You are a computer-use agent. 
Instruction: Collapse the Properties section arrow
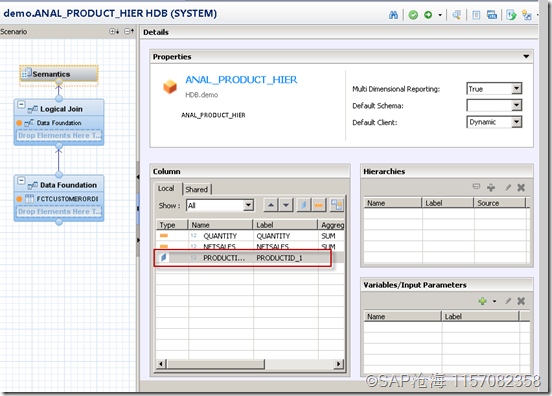pyautogui.click(x=526, y=56)
